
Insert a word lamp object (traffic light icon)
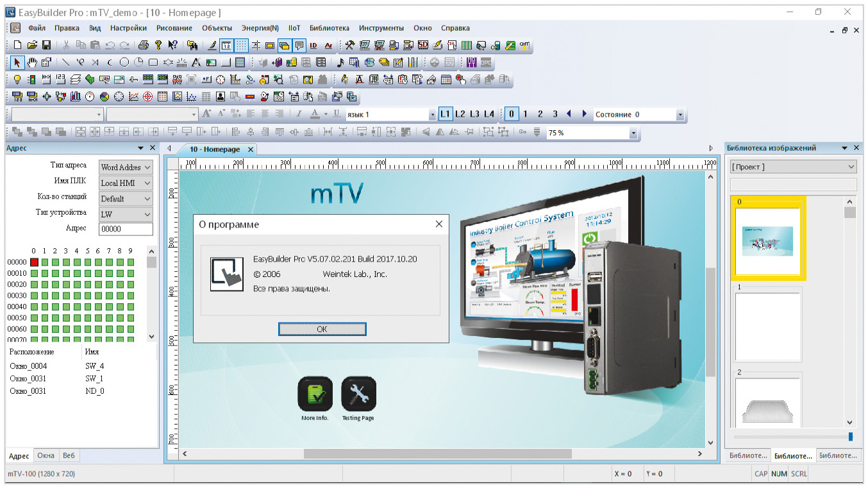32,80
